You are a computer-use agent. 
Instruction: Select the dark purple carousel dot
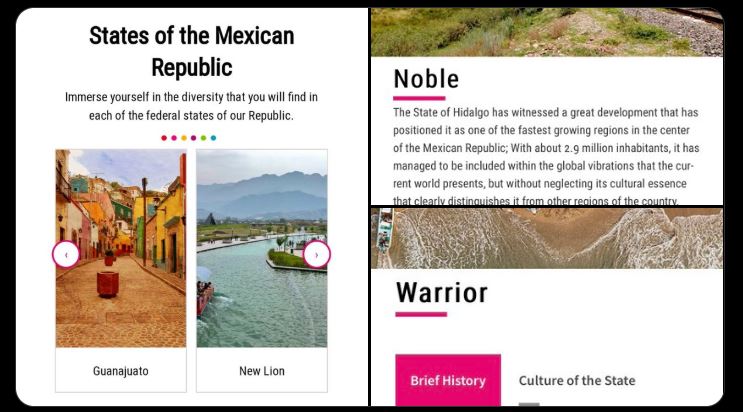click(193, 138)
